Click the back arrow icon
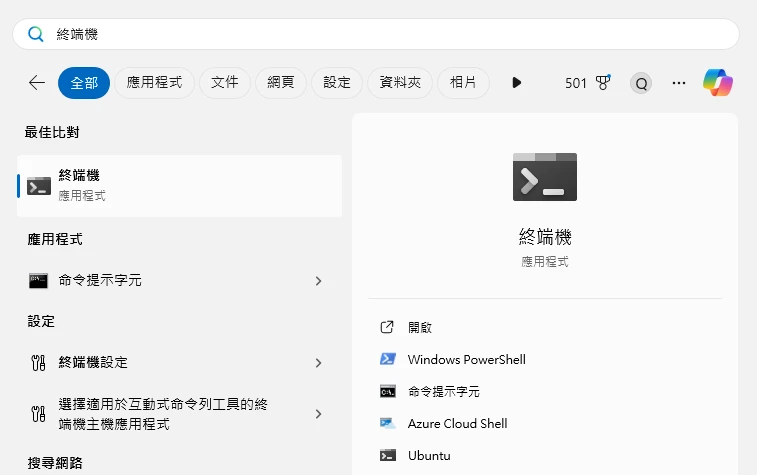Screen dimensions: 757x475 click(37, 83)
